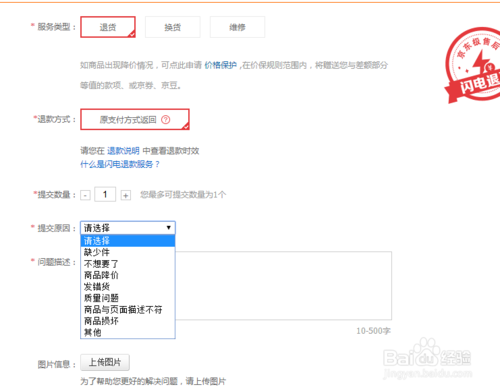The width and height of the screenshot is (500, 391).
Task: Click the 问题描述 text area
Action: tap(283, 286)
